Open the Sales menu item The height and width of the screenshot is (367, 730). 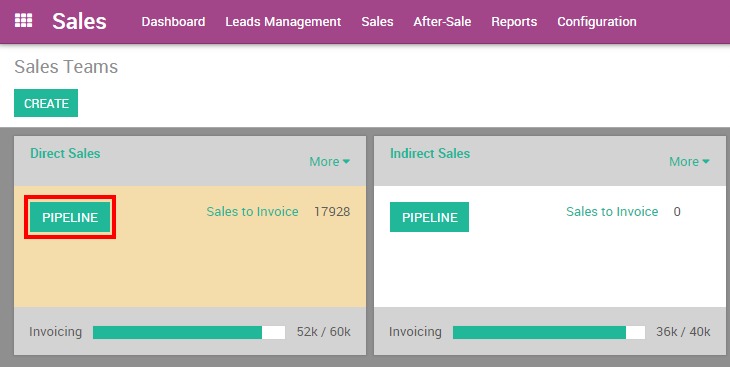click(377, 21)
